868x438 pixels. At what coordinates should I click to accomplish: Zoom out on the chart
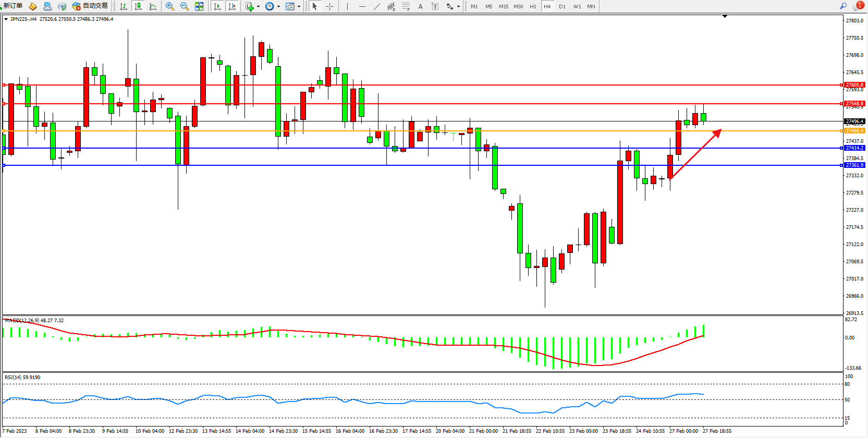(185, 6)
